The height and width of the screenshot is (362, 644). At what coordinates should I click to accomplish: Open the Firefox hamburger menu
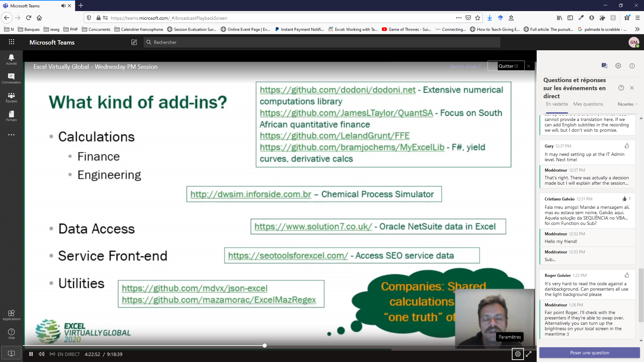[x=638, y=18]
